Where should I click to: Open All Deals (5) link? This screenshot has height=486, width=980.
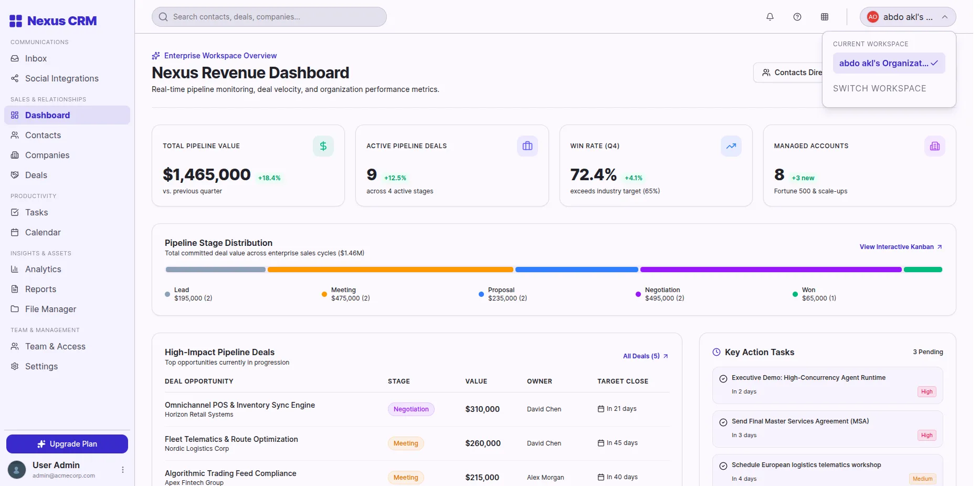pos(645,356)
